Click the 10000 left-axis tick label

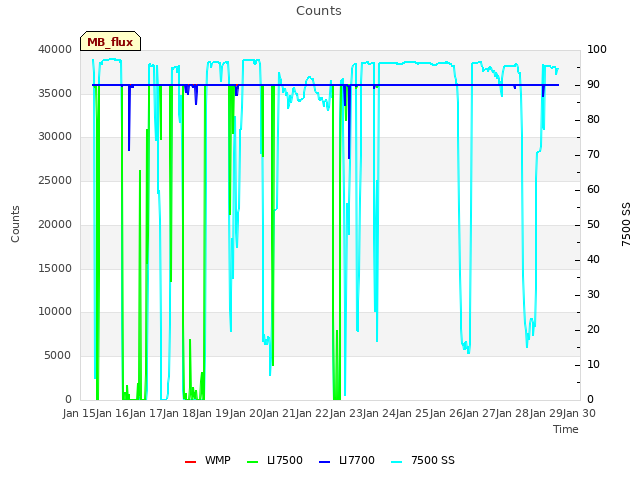coord(55,312)
